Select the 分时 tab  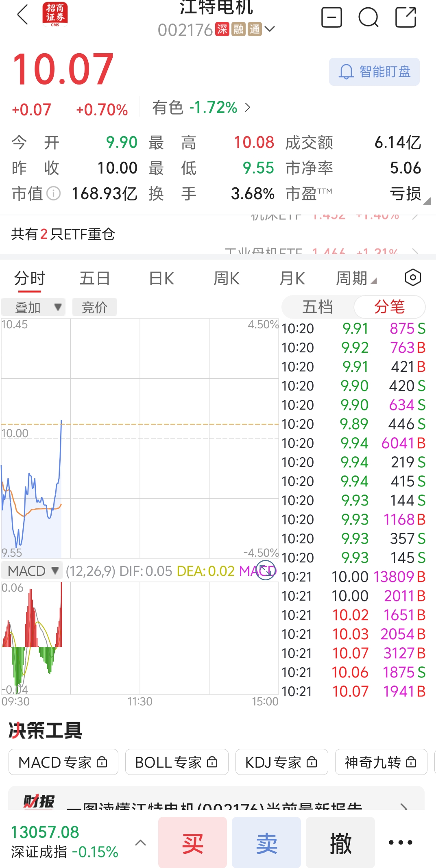(30, 279)
